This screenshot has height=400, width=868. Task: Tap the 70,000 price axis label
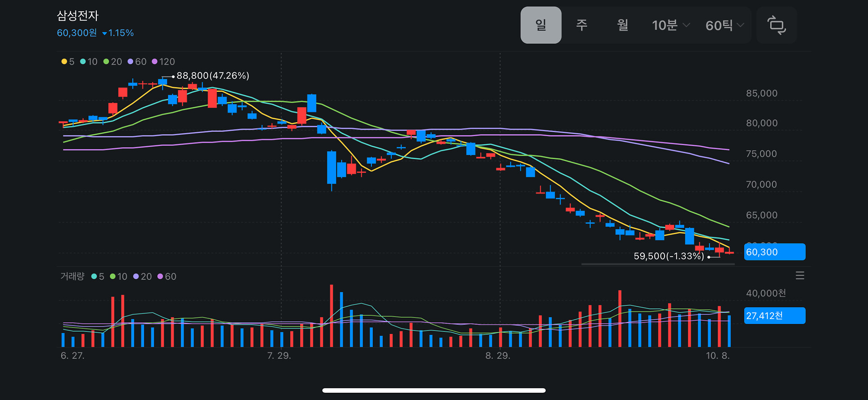(x=762, y=185)
